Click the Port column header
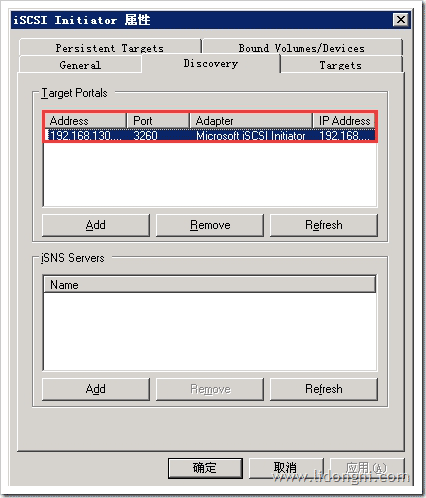The width and height of the screenshot is (426, 498). (x=158, y=121)
